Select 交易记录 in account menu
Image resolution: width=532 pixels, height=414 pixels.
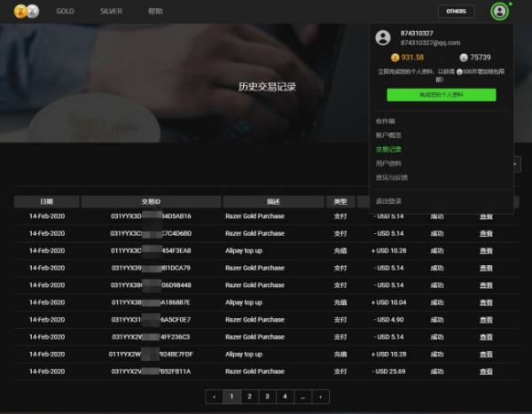[x=388, y=149]
